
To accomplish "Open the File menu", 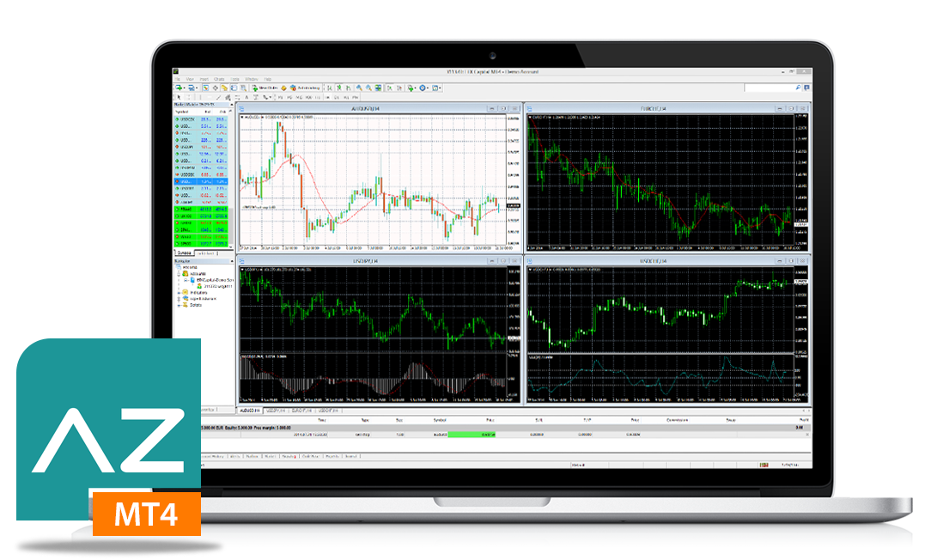I will [x=177, y=79].
